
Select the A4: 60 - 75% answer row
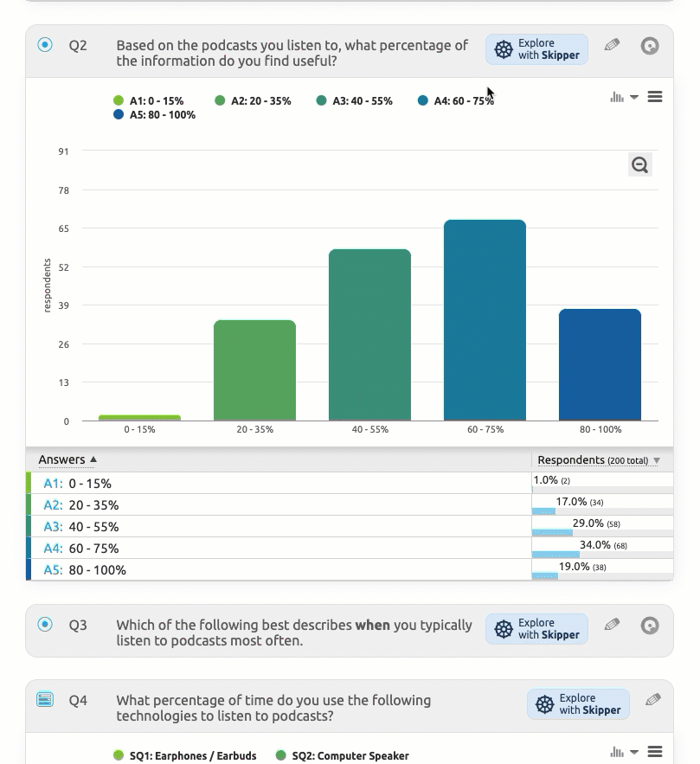81,549
